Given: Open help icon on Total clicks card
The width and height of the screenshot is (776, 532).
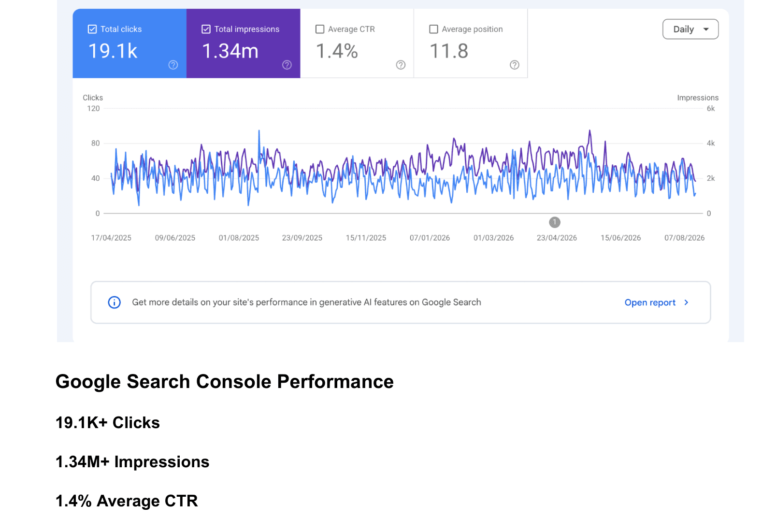Looking at the screenshot, I should [173, 65].
